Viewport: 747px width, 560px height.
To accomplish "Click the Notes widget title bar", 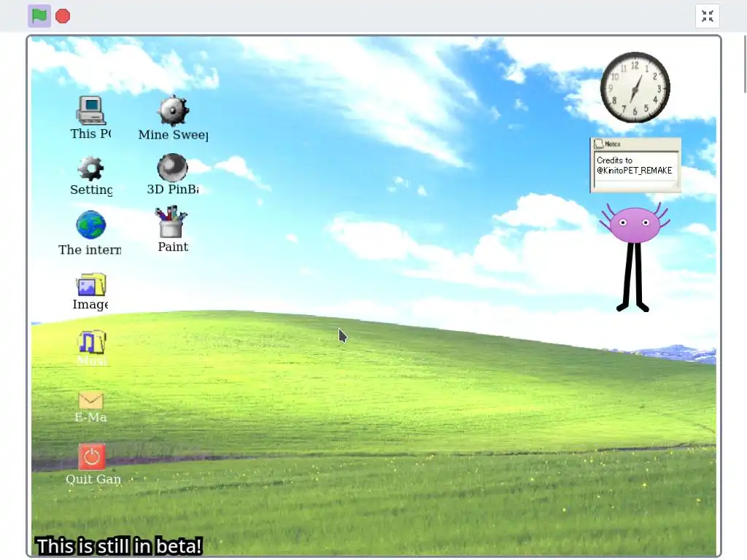I will click(635, 144).
